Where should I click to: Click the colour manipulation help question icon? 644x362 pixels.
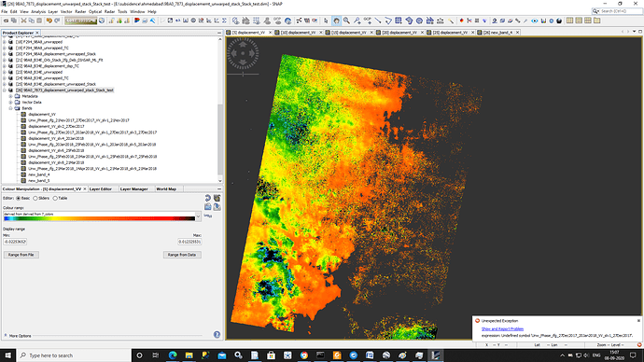(x=217, y=335)
